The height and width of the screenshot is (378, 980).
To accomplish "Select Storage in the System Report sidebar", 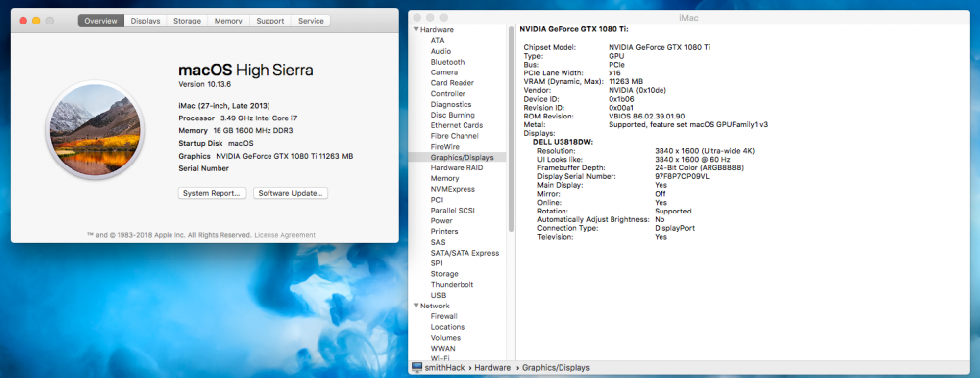I will point(444,274).
